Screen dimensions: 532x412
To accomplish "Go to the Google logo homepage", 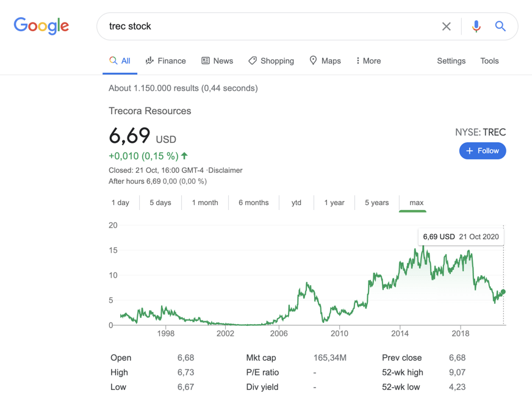I will [x=41, y=26].
